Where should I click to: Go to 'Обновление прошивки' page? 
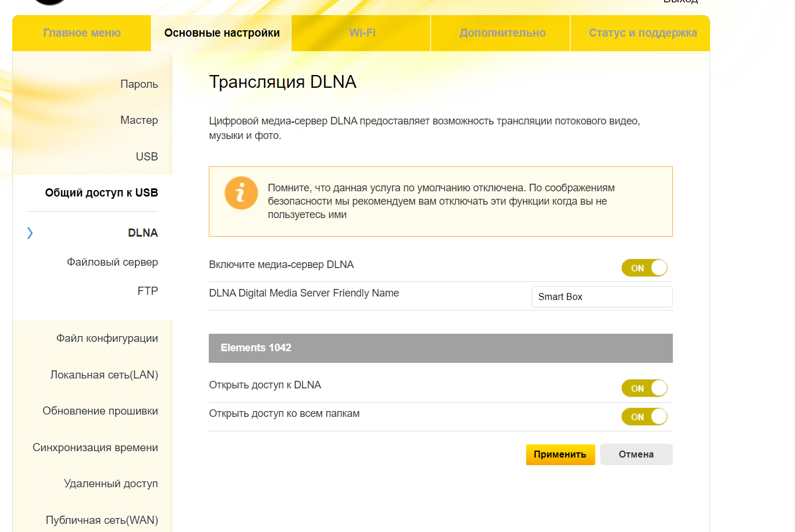(100, 411)
